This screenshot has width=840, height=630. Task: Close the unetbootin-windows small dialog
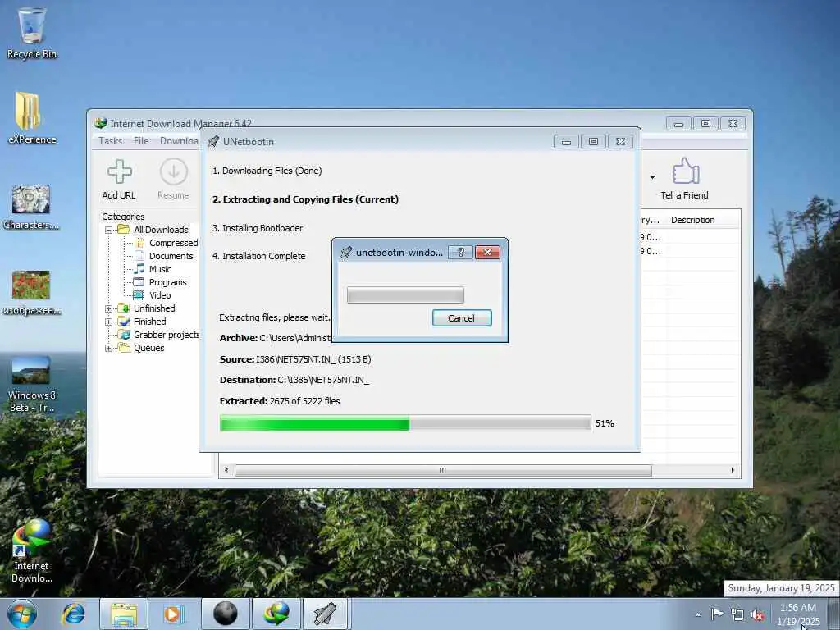pyautogui.click(x=487, y=253)
